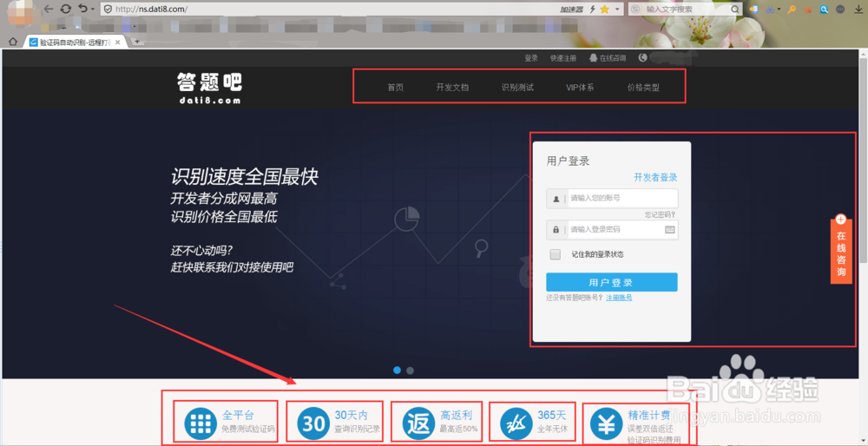Click the 365天 circle icon
The width and height of the screenshot is (868, 446).
516,423
